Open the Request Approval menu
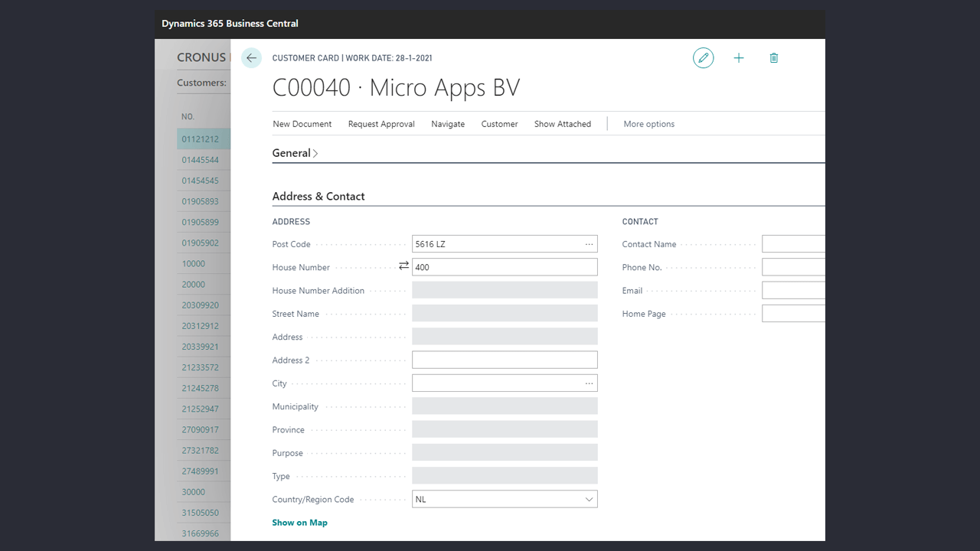The height and width of the screenshot is (551, 980). click(381, 124)
